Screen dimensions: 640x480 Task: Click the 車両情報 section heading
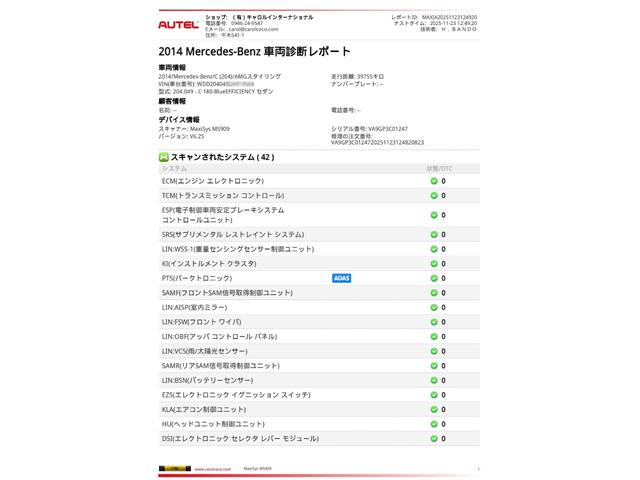click(x=172, y=68)
